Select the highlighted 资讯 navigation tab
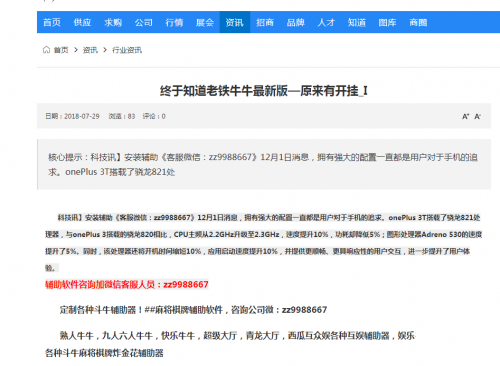Viewport: 500px width, 366px height. [235, 22]
